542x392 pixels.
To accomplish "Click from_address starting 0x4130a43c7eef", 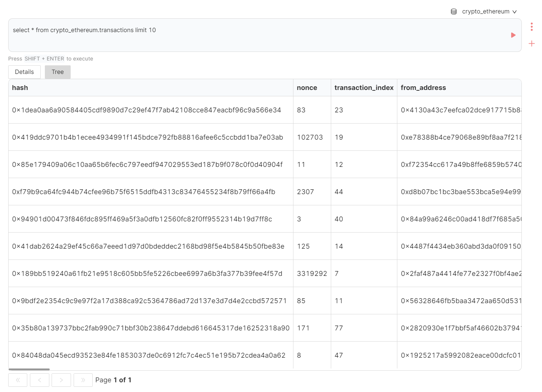I will [x=459, y=110].
